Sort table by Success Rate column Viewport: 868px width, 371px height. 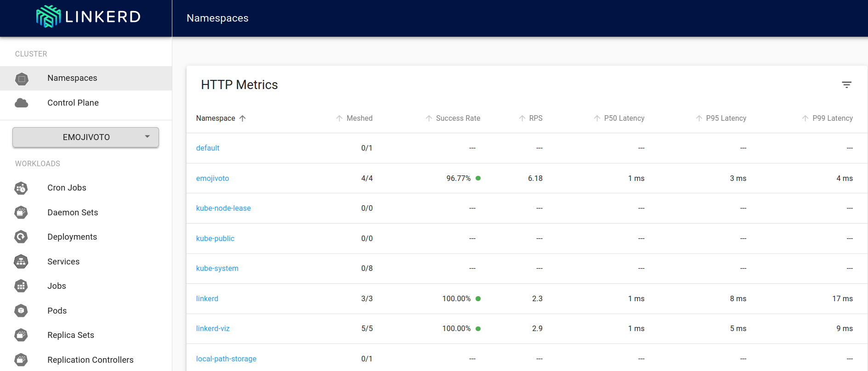click(x=457, y=118)
